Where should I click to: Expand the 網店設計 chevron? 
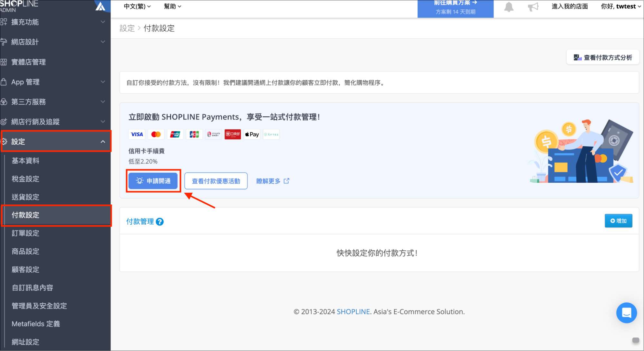coord(103,42)
